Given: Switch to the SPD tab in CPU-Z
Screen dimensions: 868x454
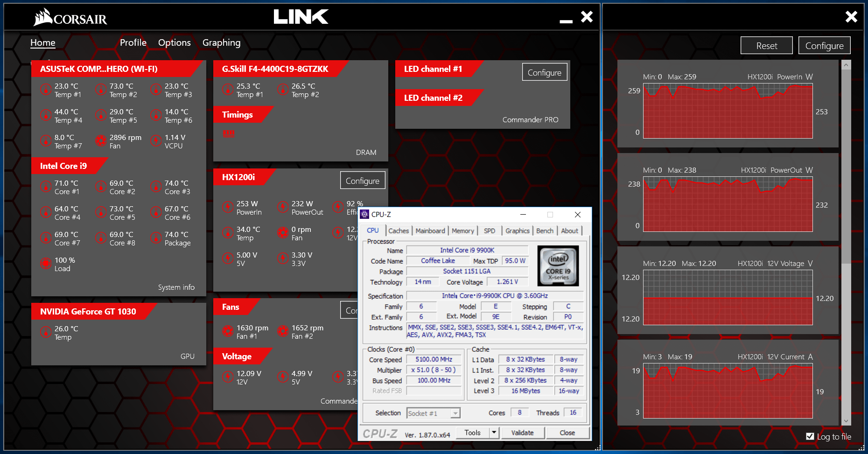Looking at the screenshot, I should click(x=490, y=230).
